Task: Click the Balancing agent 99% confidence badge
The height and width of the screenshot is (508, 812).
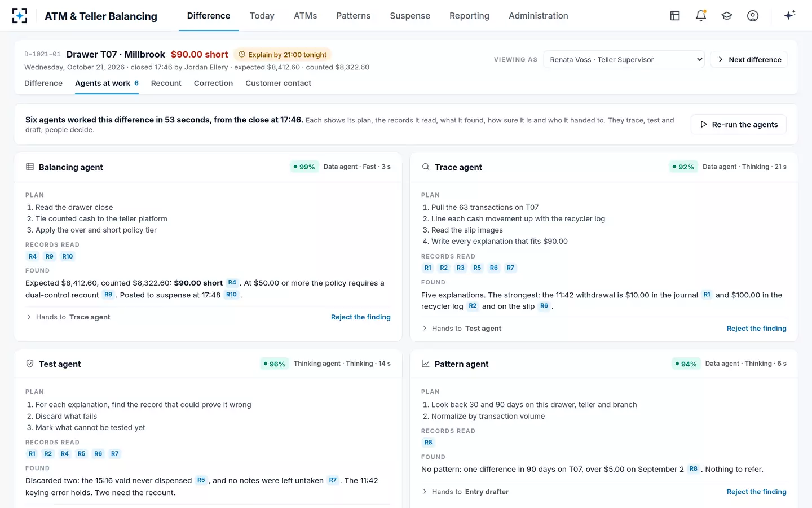Action: 304,167
